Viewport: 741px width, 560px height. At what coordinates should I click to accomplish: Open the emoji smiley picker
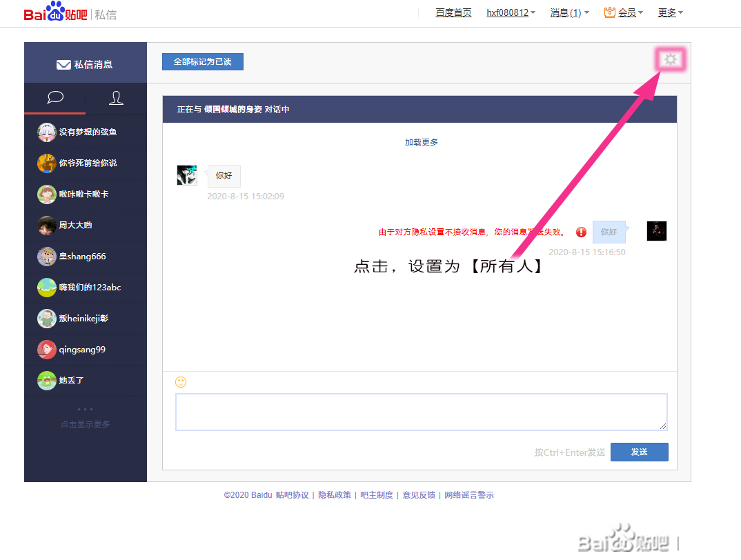(x=181, y=382)
